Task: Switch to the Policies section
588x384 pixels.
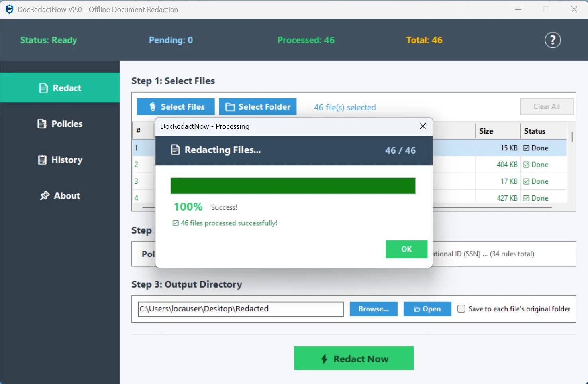Action: pos(60,124)
